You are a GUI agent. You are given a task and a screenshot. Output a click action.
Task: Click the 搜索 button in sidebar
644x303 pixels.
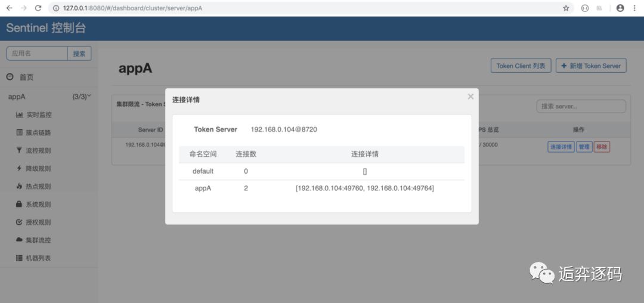pyautogui.click(x=79, y=53)
